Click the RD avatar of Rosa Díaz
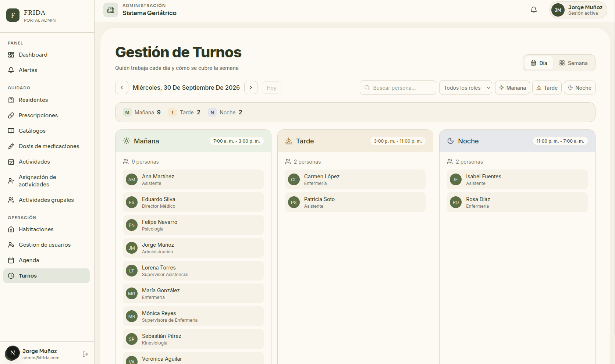 456,202
